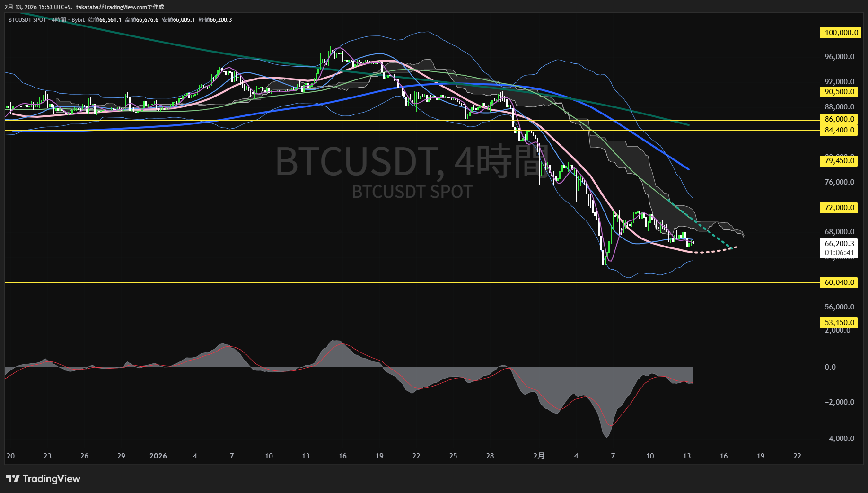The height and width of the screenshot is (493, 868).
Task: Click the 2月 month label on the time axis
Action: (x=539, y=456)
